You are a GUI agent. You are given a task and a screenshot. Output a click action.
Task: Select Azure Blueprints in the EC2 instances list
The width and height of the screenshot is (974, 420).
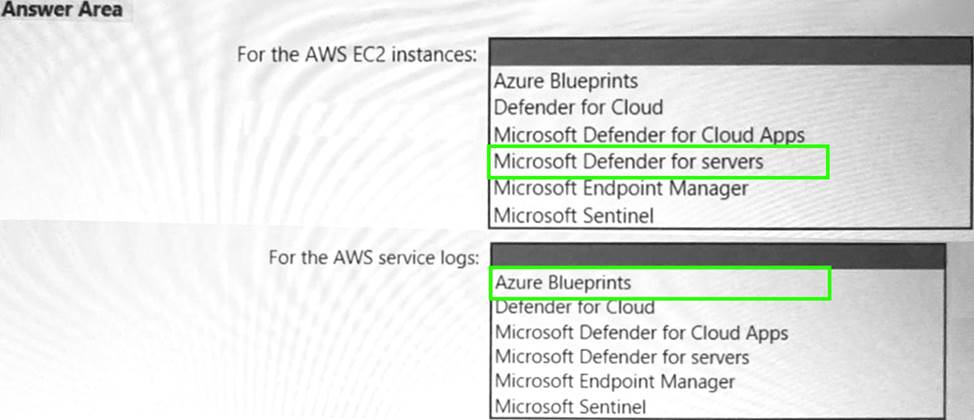click(x=565, y=81)
